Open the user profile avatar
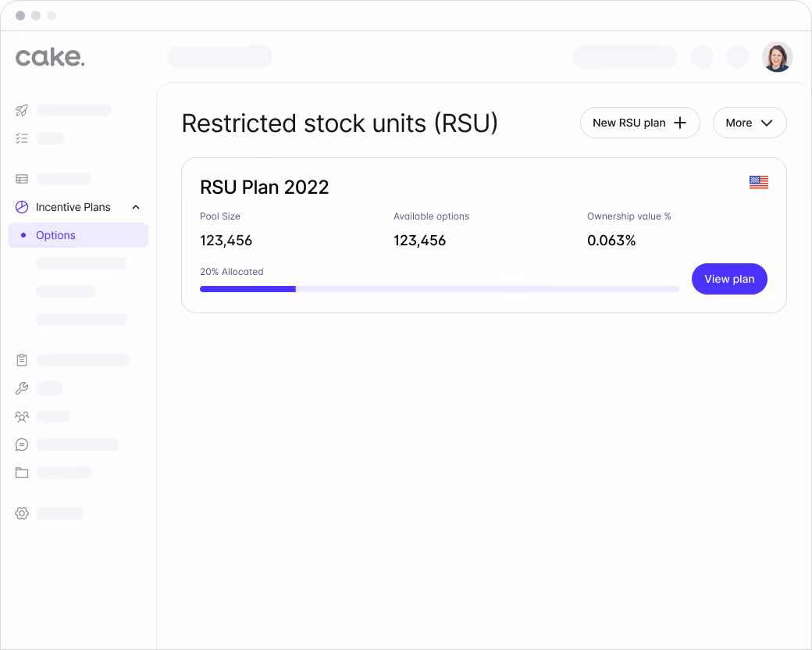 (778, 56)
